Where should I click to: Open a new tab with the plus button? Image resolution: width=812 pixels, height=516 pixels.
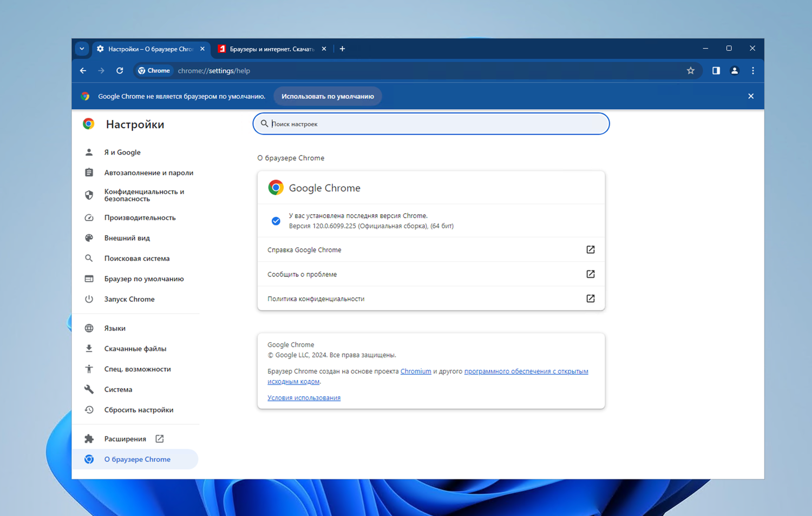point(342,49)
